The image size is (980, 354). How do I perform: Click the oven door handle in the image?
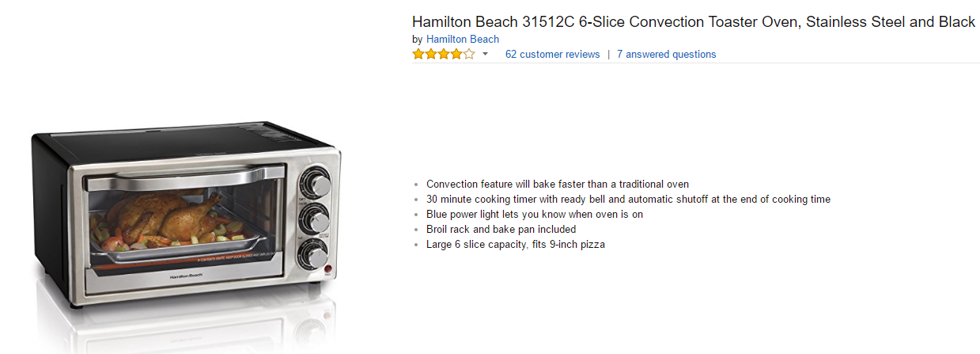(186, 179)
